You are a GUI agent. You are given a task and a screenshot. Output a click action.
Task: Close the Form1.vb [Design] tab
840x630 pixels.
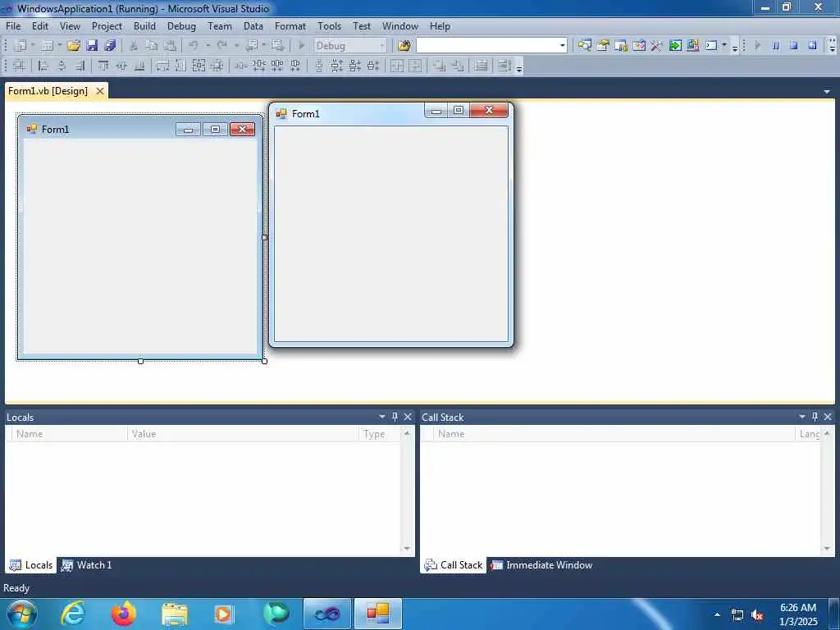pos(99,91)
